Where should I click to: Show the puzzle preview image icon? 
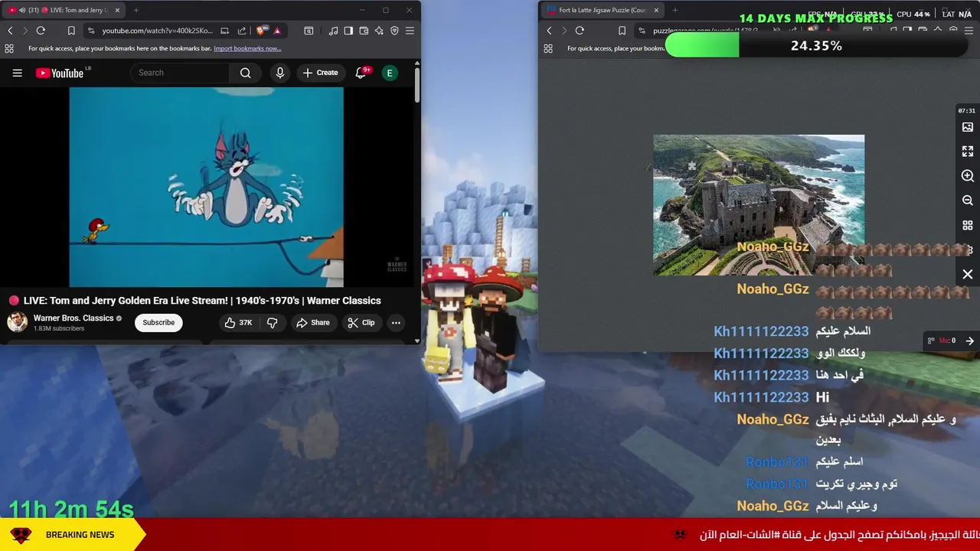(968, 127)
